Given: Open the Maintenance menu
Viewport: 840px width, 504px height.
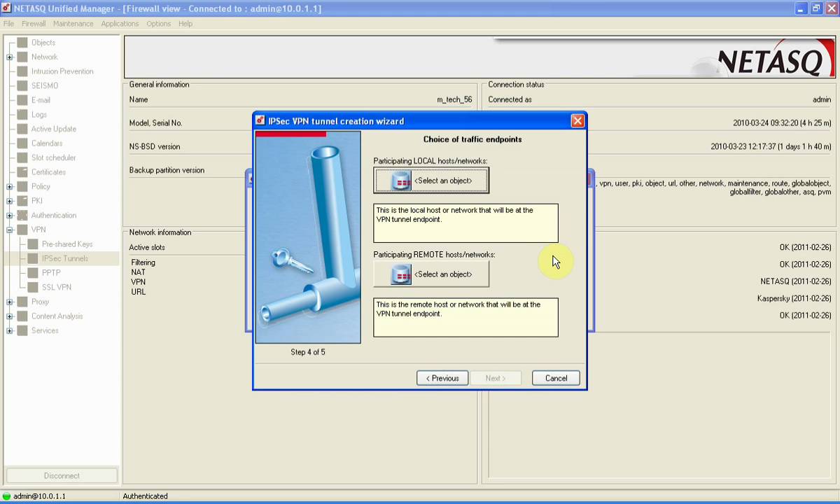Looking at the screenshot, I should coord(73,24).
